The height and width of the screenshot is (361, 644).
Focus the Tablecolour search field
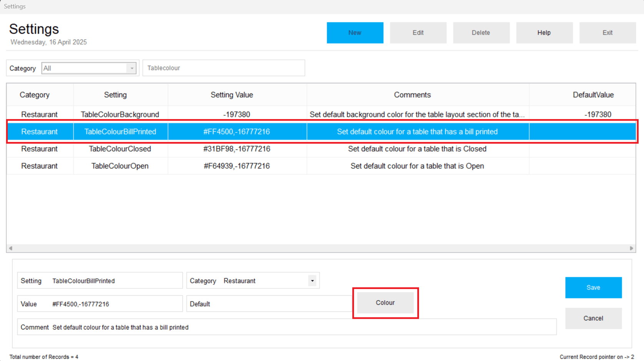(224, 68)
